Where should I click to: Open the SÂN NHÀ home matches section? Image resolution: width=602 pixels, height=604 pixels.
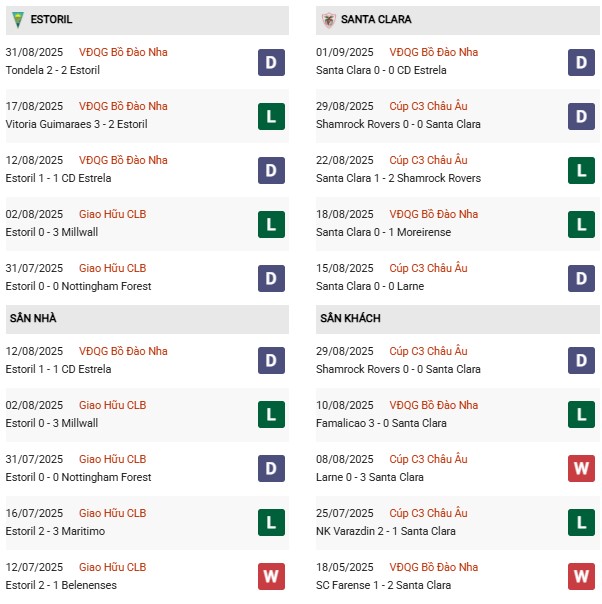(x=32, y=318)
